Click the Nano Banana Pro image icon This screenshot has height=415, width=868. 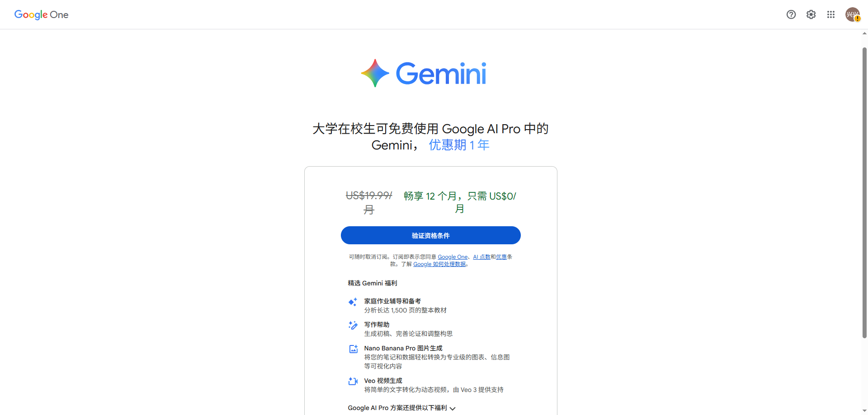click(353, 349)
